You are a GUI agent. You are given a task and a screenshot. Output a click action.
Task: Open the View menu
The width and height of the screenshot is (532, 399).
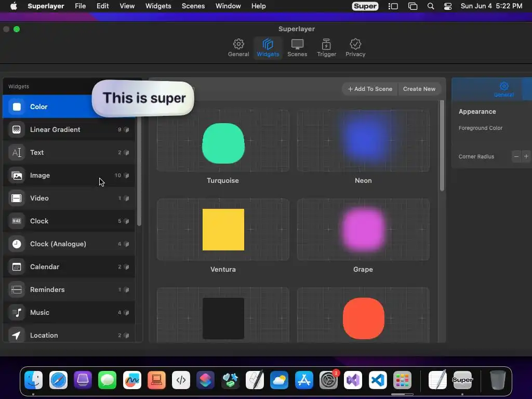(x=127, y=6)
